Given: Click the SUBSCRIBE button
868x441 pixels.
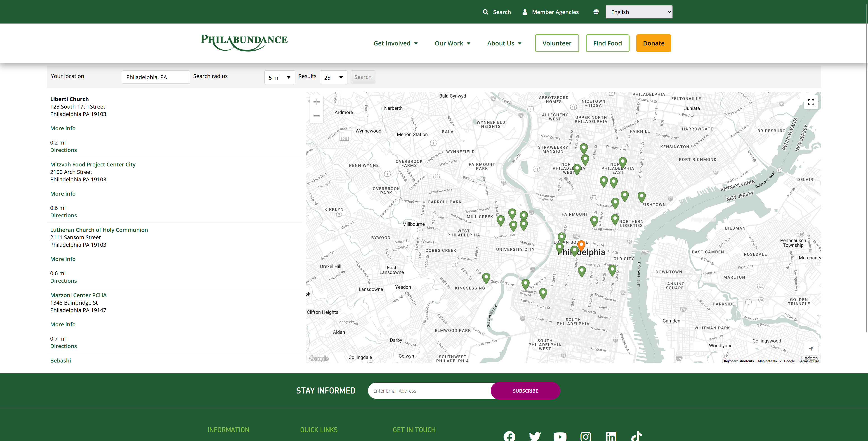Looking at the screenshot, I should (525, 391).
